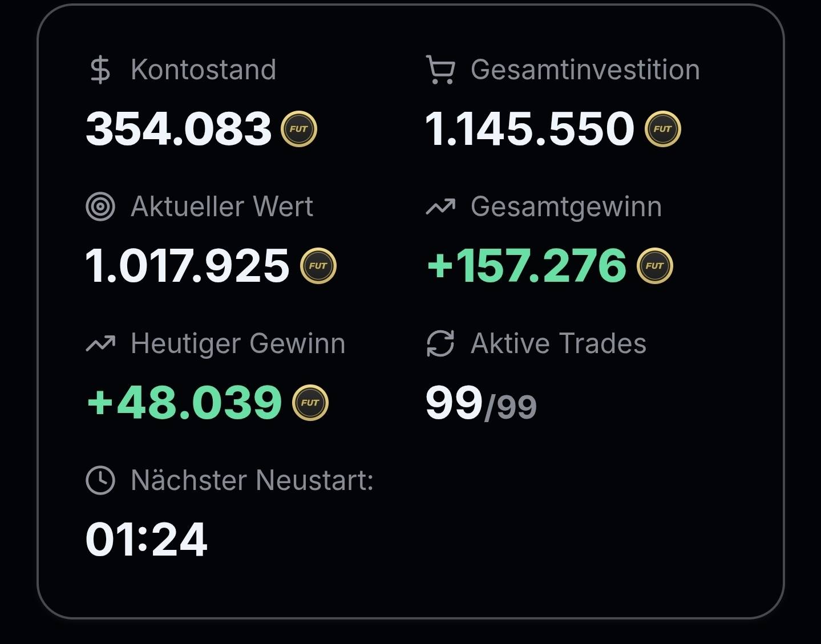The width and height of the screenshot is (821, 644).
Task: Click the FUT coin next to 1.145.550
Action: [x=662, y=129]
